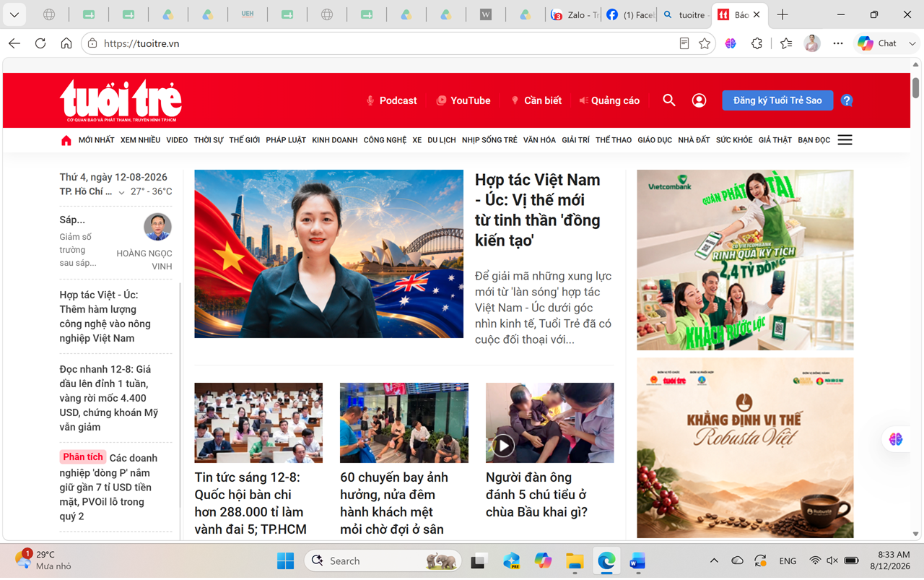This screenshot has height=580, width=924.
Task: Open the browser extensions puzzle icon
Action: coord(757,43)
